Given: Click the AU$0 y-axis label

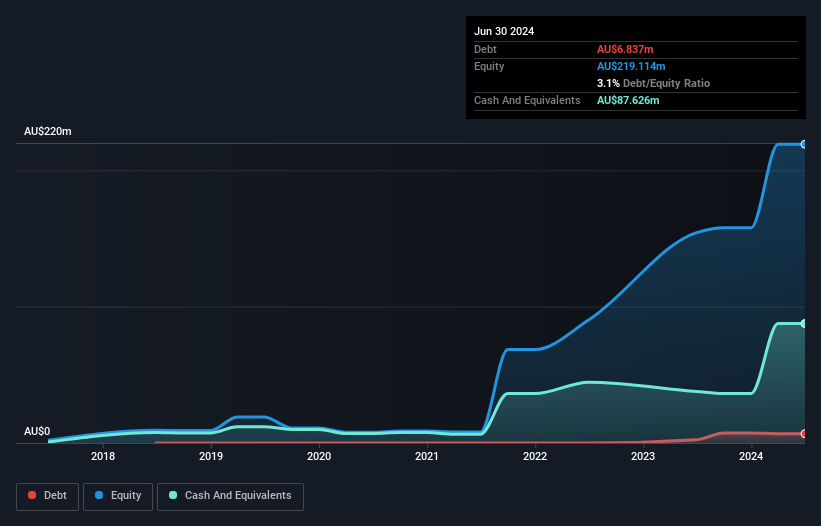Looking at the screenshot, I should [x=37, y=431].
